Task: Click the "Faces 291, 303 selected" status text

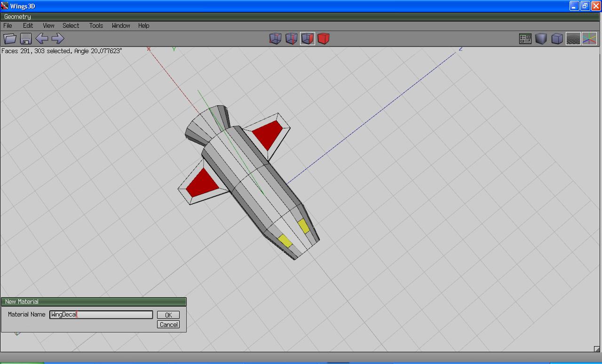Action: pyautogui.click(x=36, y=51)
